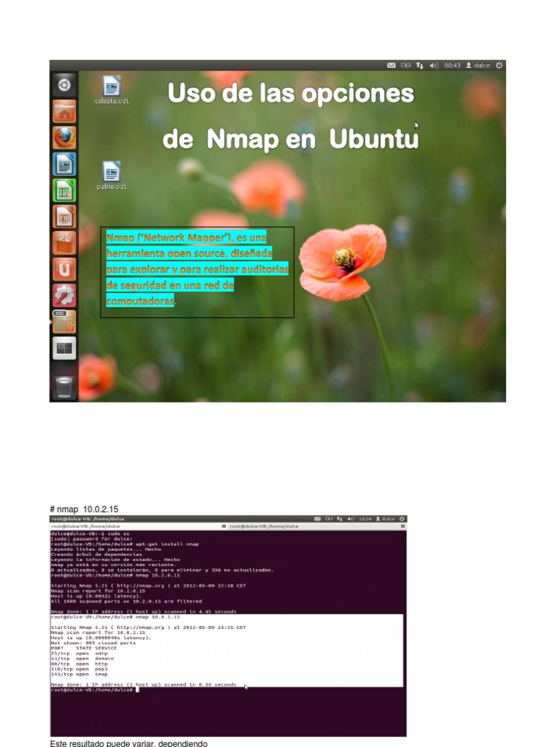Open the Workspace Switcher in launcher
Viewport: 560px width, 747px height.
point(64,349)
